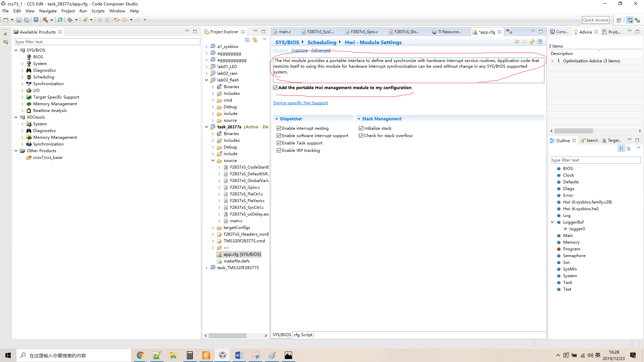Click Link with Editor in Project Explorer
This screenshot has height=362, width=644.
coord(255,40)
